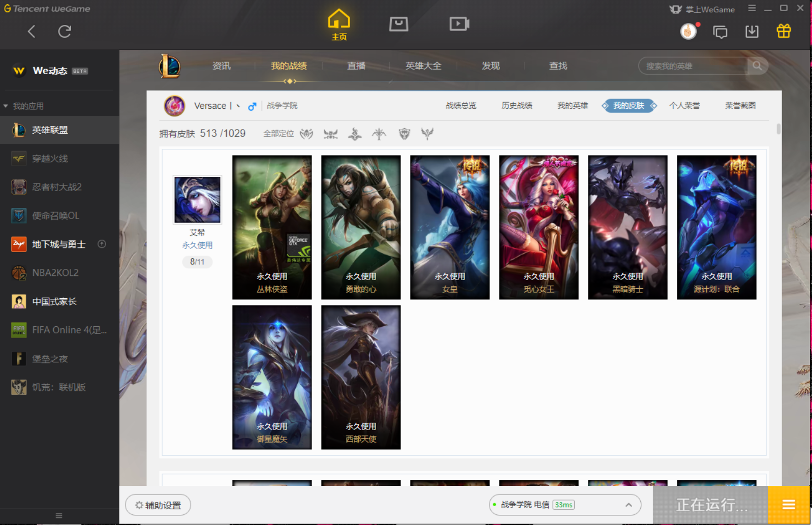Screen dimensions: 812x525
Task: Select 堡垒之夜 in the sidebar
Action: [x=59, y=359]
